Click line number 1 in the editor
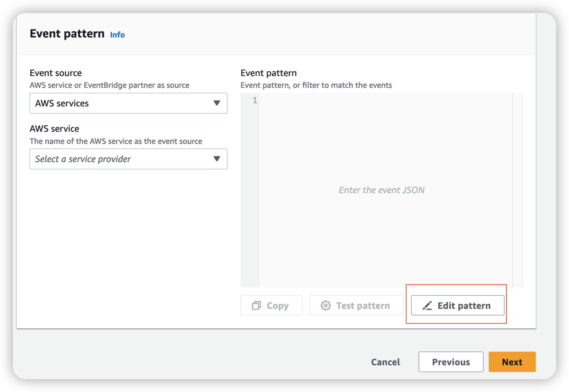 click(x=254, y=100)
